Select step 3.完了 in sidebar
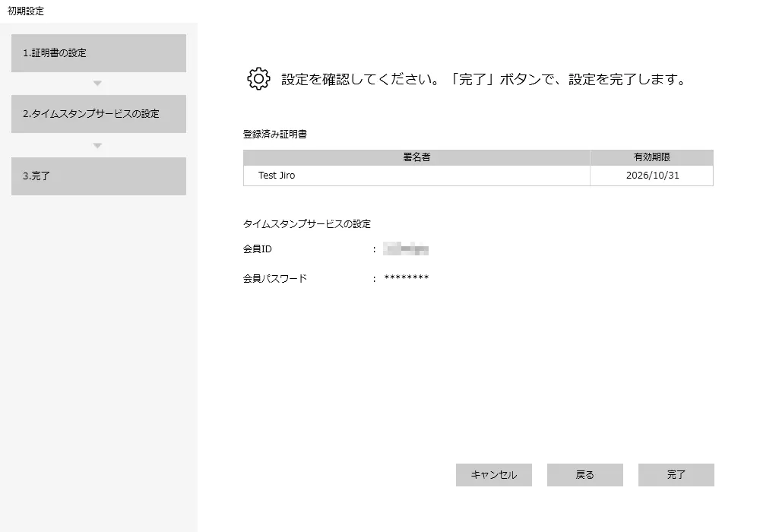 99,176
